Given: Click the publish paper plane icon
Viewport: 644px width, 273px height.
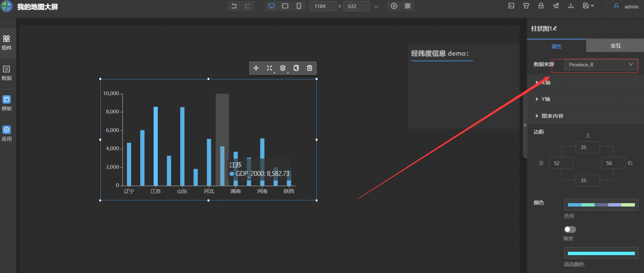Looking at the screenshot, I should click(x=556, y=6).
